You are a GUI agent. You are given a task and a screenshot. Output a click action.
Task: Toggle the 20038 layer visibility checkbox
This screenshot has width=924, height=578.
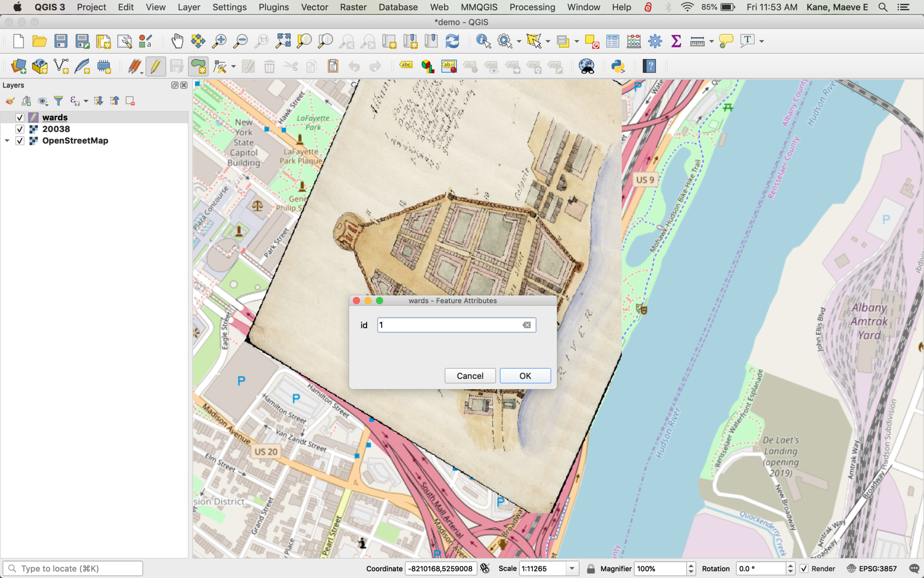pos(20,129)
